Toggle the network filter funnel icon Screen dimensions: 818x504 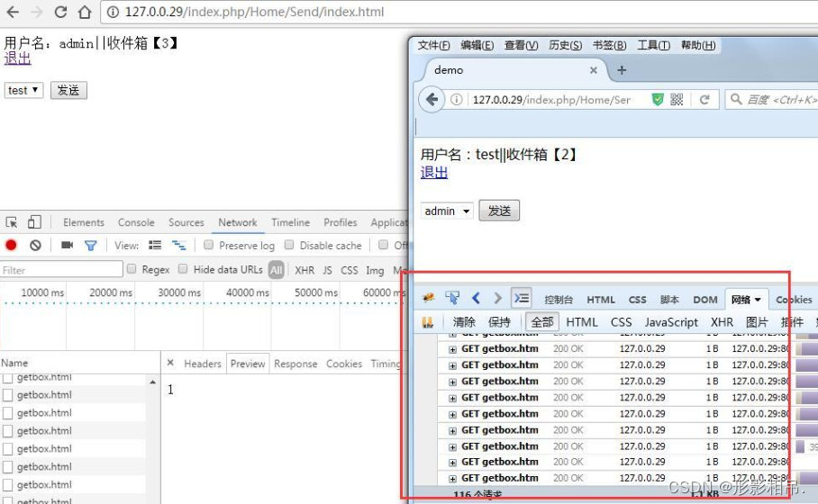point(91,245)
